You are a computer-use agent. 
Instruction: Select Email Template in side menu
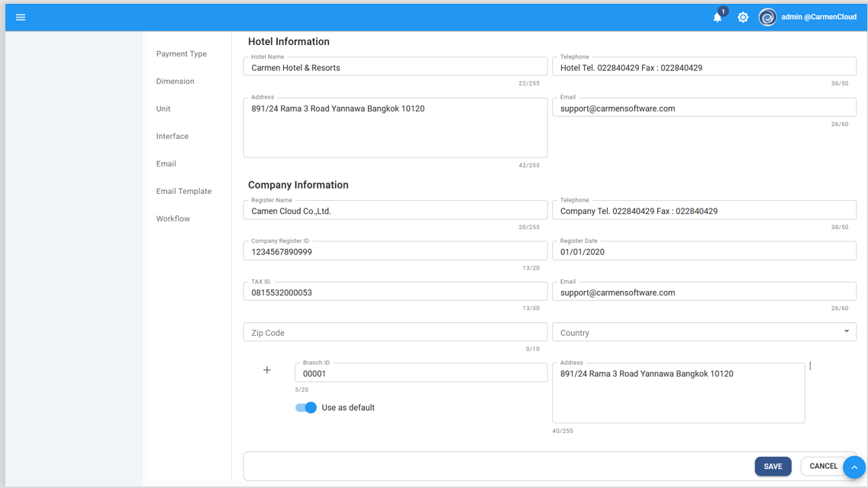pos(184,192)
